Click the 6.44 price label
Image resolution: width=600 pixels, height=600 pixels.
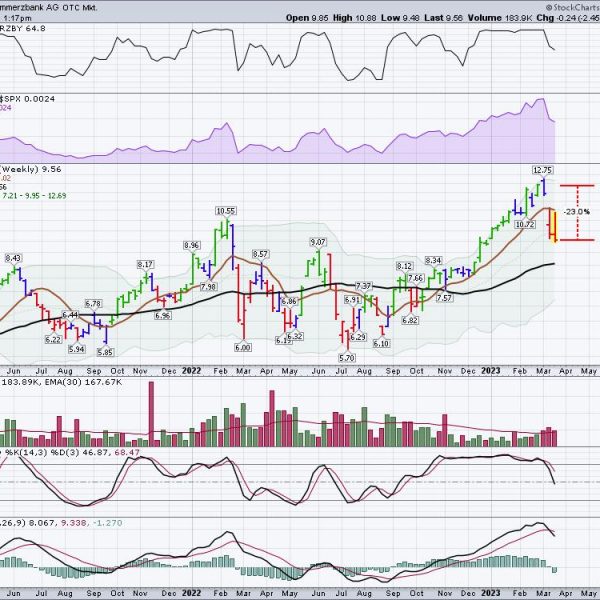pos(70,315)
